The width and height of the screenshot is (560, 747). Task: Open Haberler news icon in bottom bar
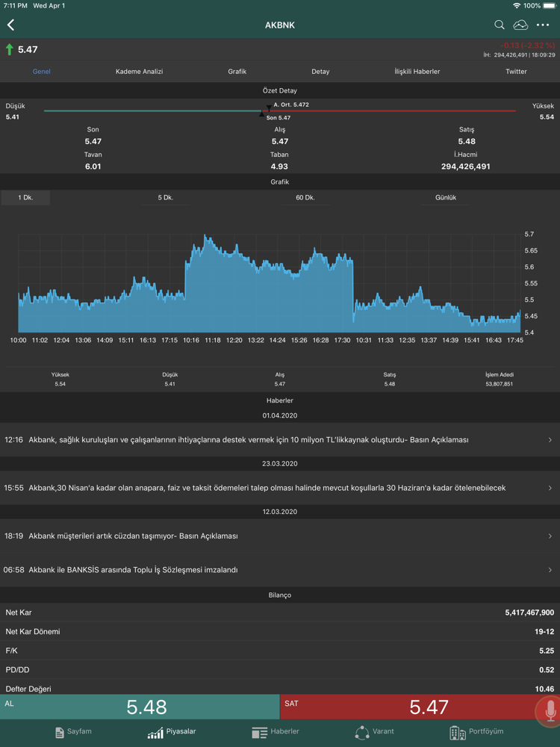(x=260, y=732)
